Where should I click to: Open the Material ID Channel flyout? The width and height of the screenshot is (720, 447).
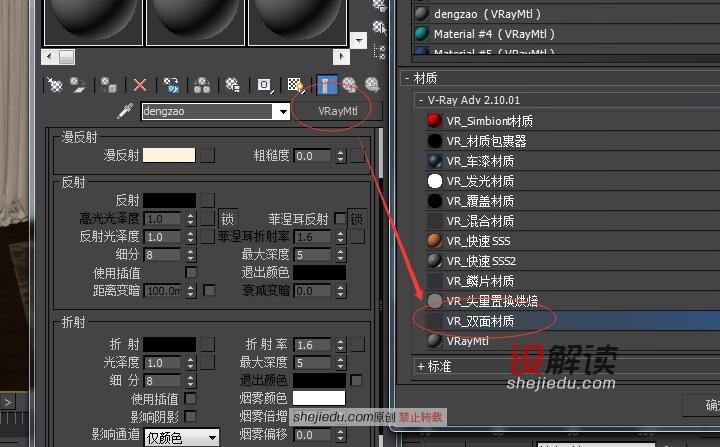point(264,85)
